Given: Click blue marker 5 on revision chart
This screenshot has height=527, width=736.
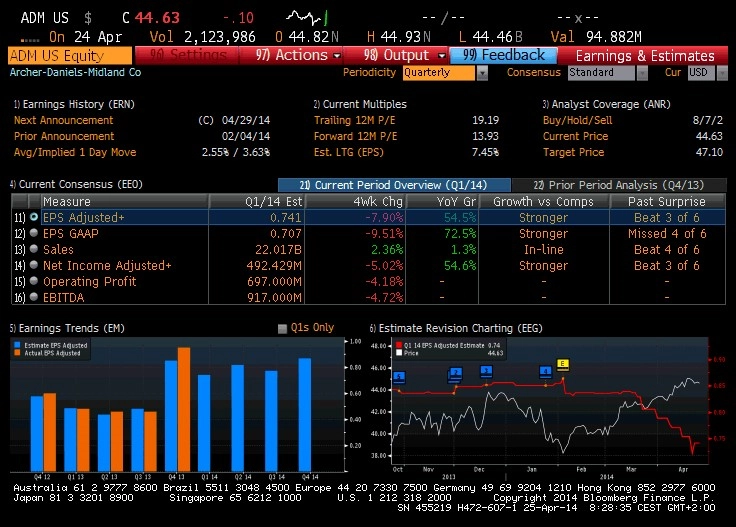Looking at the screenshot, I should point(399,377).
